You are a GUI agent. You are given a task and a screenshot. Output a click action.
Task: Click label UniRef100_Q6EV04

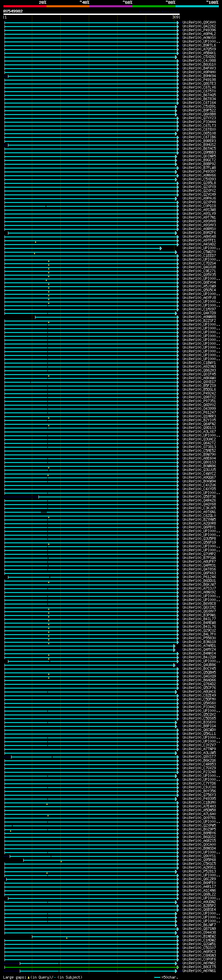199,282
